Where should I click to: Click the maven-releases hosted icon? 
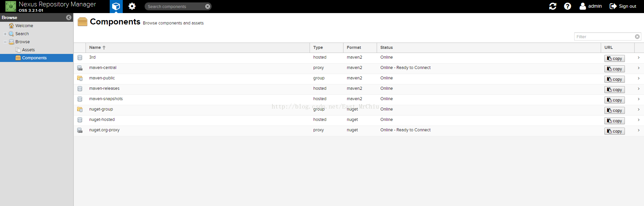(80, 89)
